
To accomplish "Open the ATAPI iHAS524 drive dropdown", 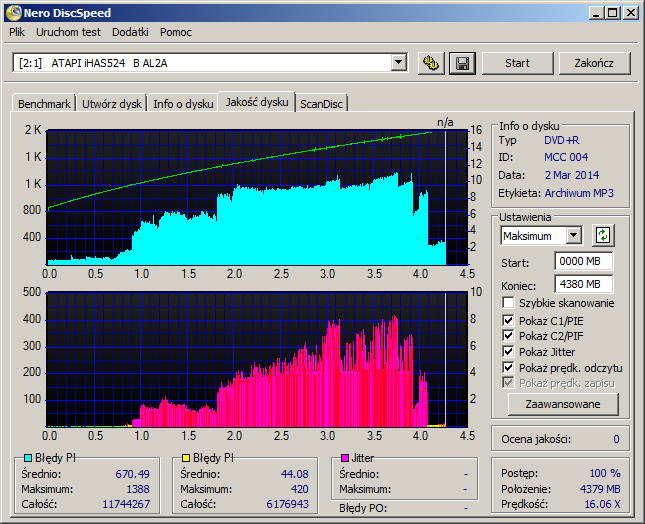I will pos(398,63).
